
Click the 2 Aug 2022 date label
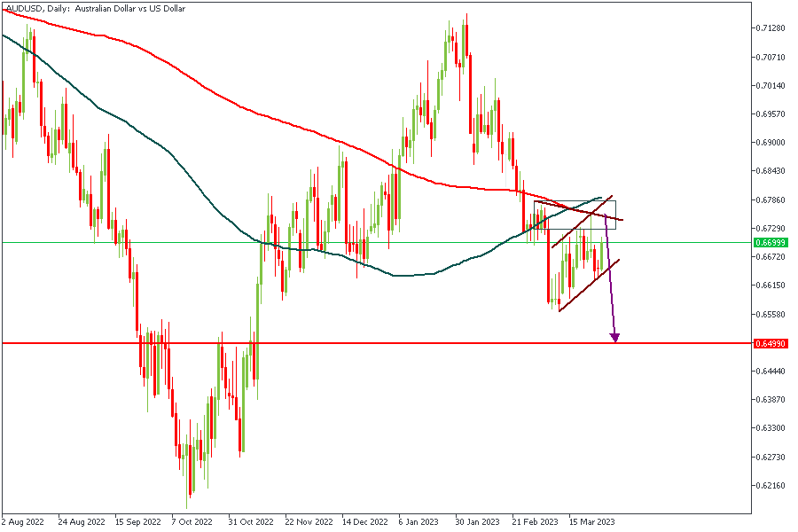(25, 521)
